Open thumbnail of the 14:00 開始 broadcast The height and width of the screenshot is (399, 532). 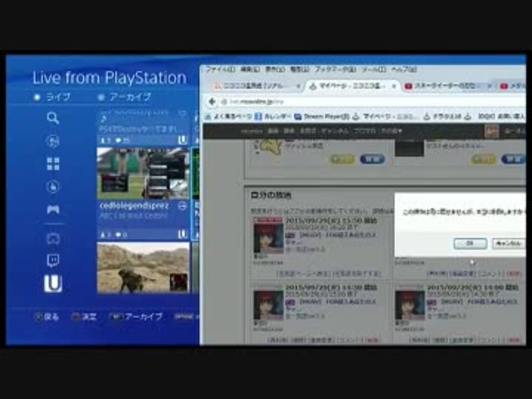pyautogui.click(x=410, y=305)
